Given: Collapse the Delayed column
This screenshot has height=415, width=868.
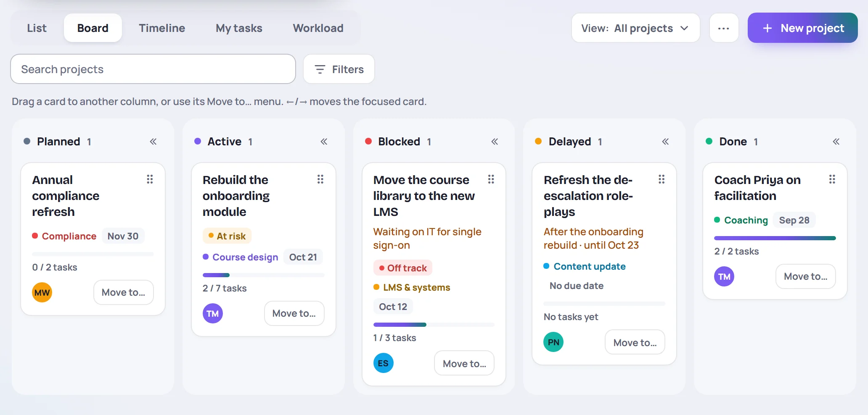Looking at the screenshot, I should [x=665, y=142].
